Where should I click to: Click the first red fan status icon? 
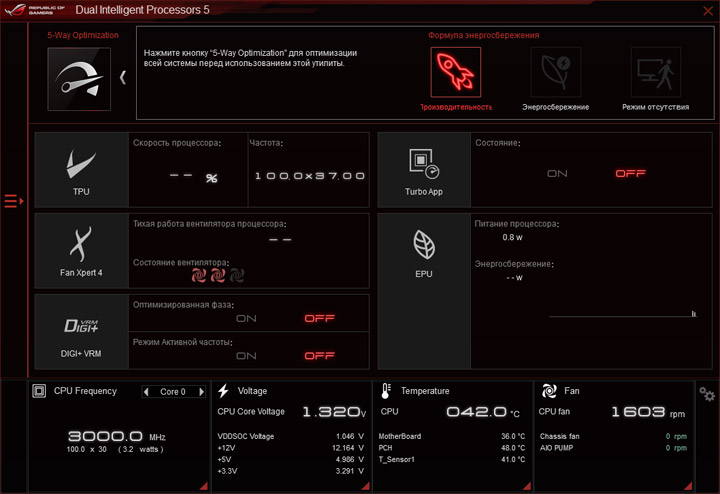(x=199, y=275)
